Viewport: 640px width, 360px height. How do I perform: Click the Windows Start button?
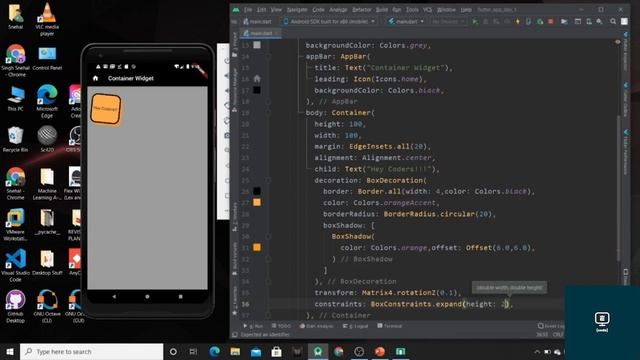coord(10,351)
